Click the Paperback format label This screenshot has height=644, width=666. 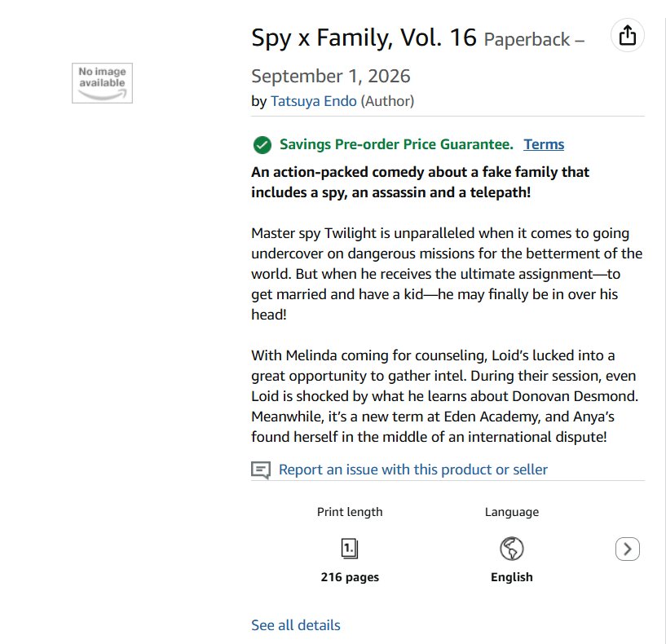click(x=527, y=39)
